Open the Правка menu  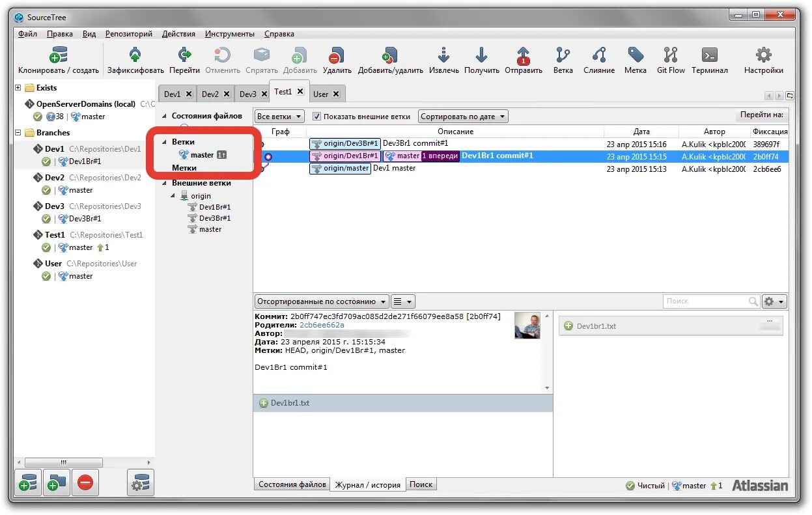(x=60, y=34)
